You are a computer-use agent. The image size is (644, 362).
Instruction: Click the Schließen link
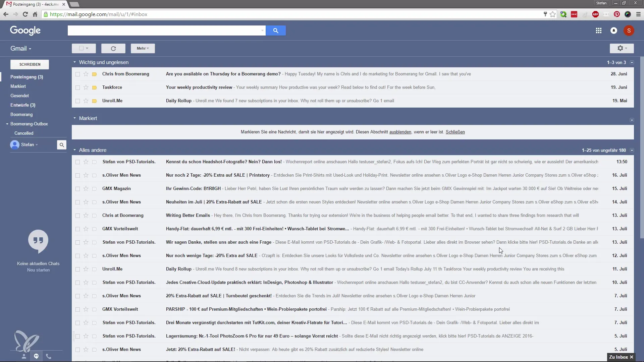click(x=455, y=132)
